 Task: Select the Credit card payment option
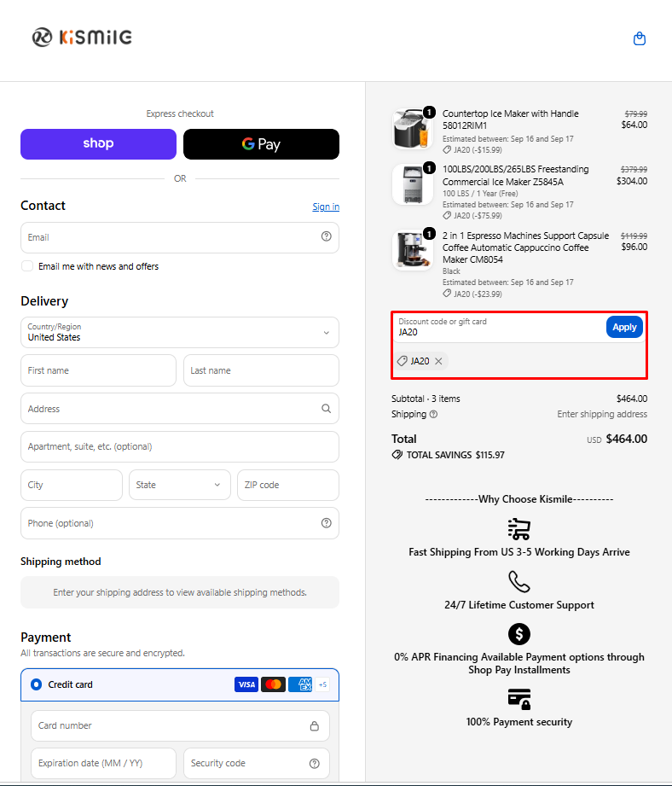point(36,684)
